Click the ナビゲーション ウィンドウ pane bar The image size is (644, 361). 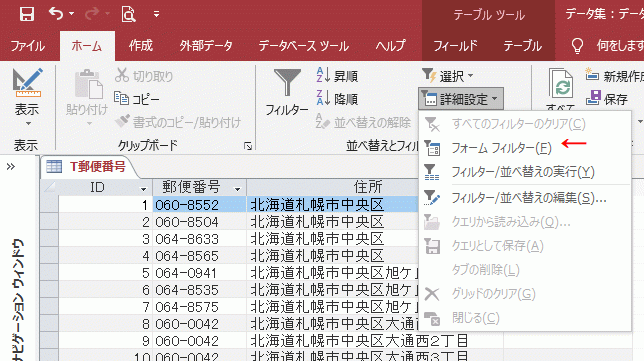(18, 300)
